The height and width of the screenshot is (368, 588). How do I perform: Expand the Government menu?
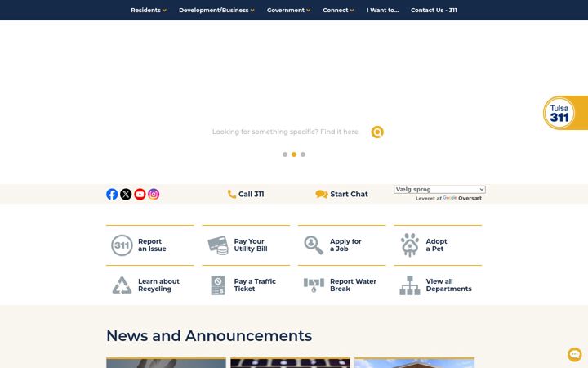289,10
